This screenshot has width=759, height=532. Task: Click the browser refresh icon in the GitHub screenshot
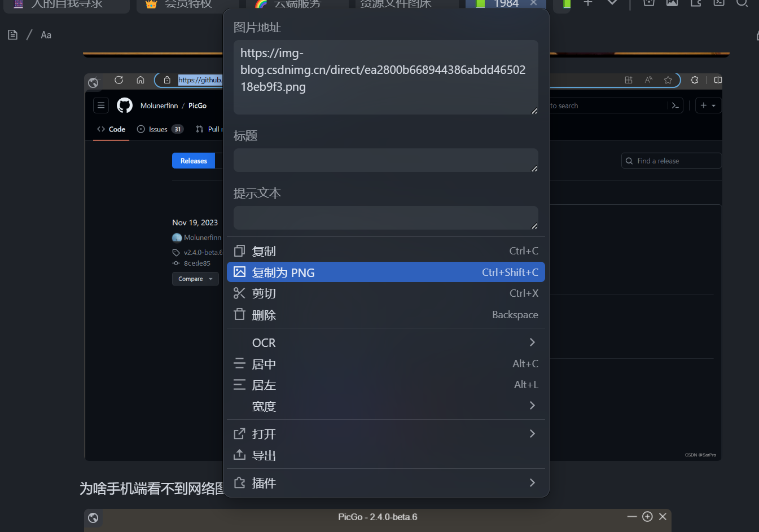(119, 80)
